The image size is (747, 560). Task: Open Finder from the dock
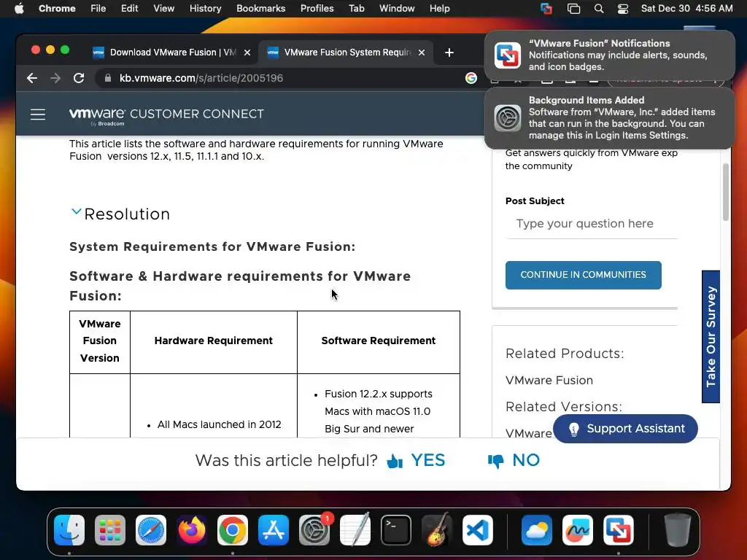[69, 529]
